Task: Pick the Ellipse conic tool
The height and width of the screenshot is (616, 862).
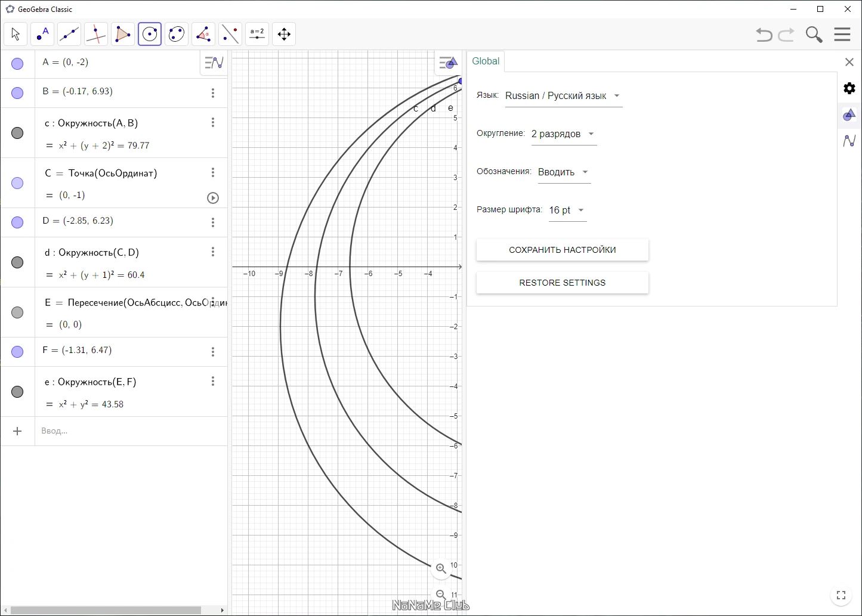Action: coord(176,35)
